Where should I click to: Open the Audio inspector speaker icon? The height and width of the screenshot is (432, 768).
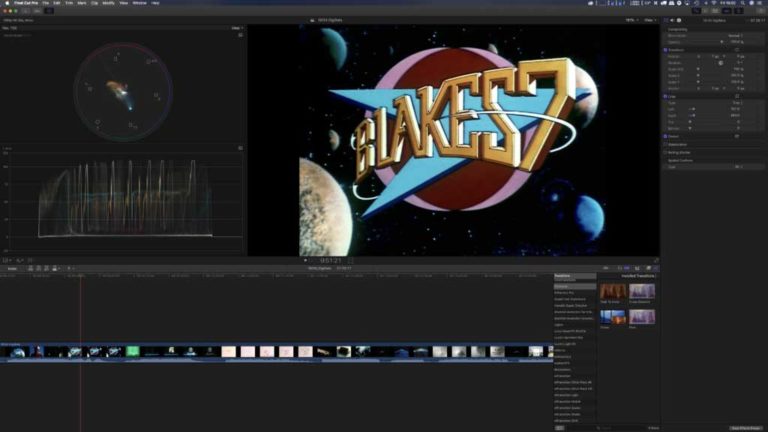pos(672,21)
